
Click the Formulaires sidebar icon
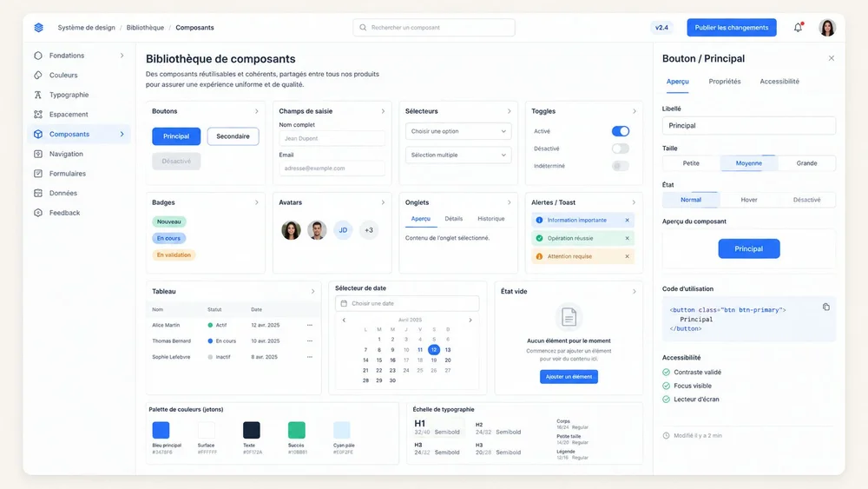[37, 174]
